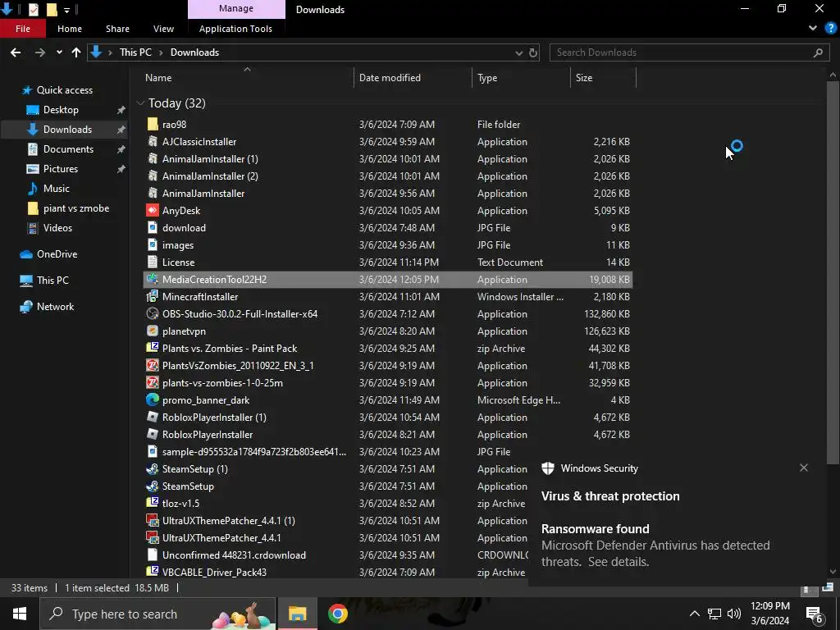The width and height of the screenshot is (840, 630).
Task: Select promo_banner_dark Edge file icon
Action: click(x=153, y=399)
